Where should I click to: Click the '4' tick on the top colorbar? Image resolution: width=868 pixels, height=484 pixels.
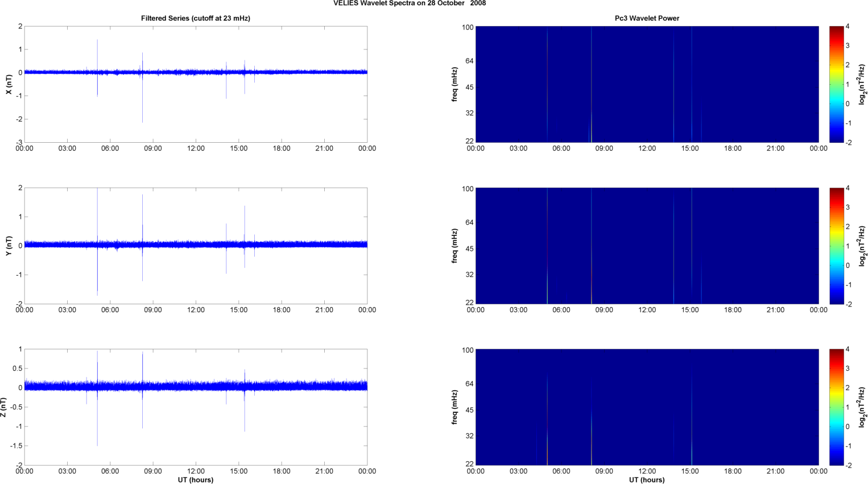coord(848,27)
